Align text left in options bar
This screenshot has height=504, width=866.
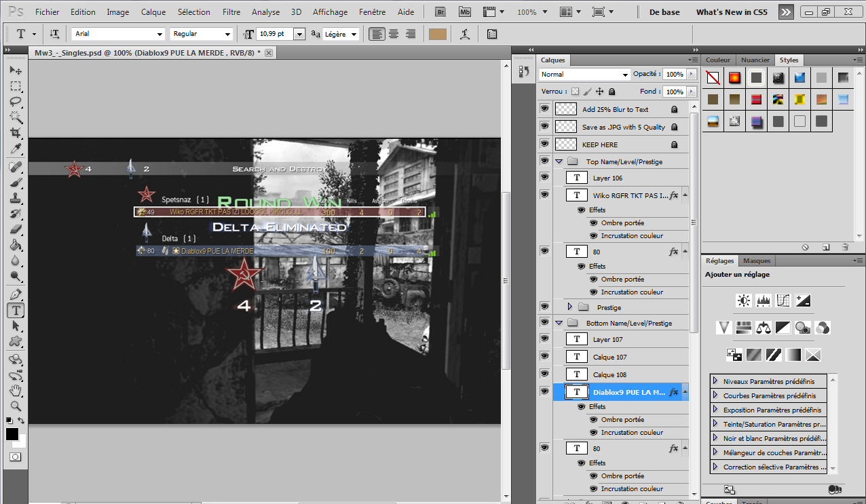point(377,34)
